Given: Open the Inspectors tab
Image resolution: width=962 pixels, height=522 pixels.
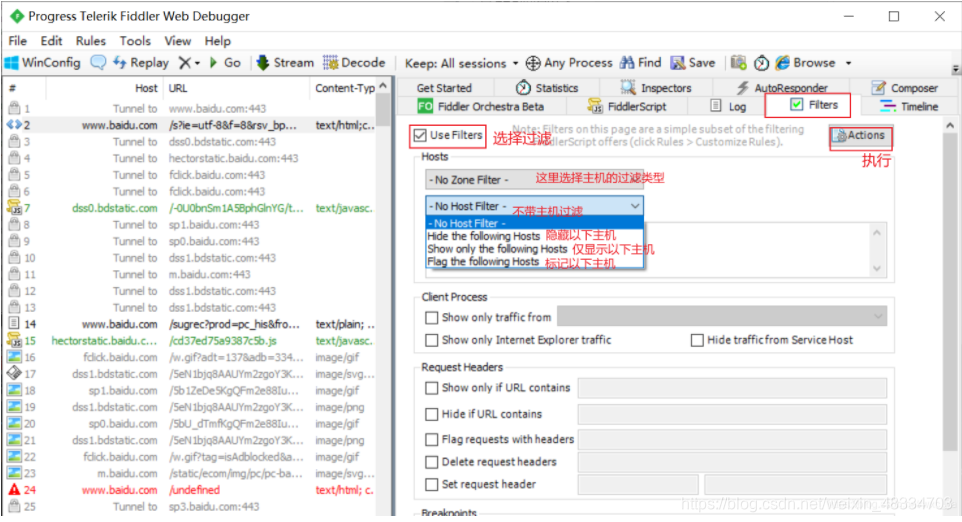Looking at the screenshot, I should 655,88.
